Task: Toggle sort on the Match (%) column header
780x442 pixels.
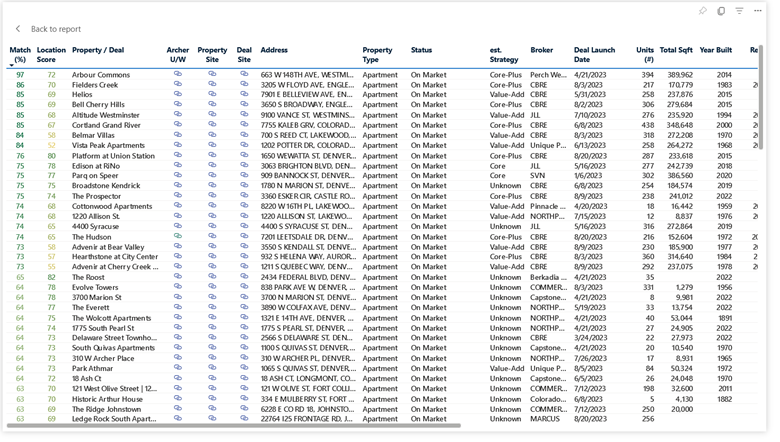Action: 20,55
